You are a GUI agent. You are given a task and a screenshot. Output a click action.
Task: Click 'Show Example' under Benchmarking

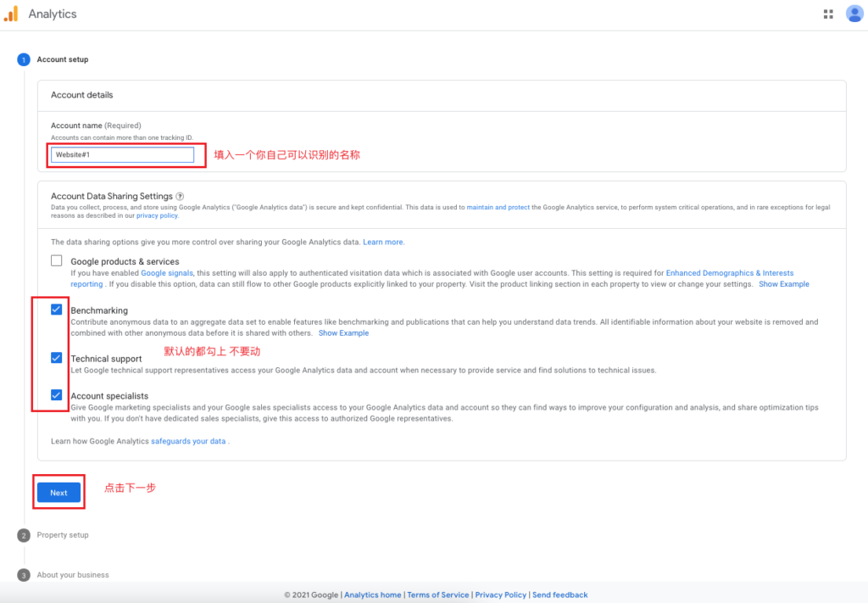(343, 332)
